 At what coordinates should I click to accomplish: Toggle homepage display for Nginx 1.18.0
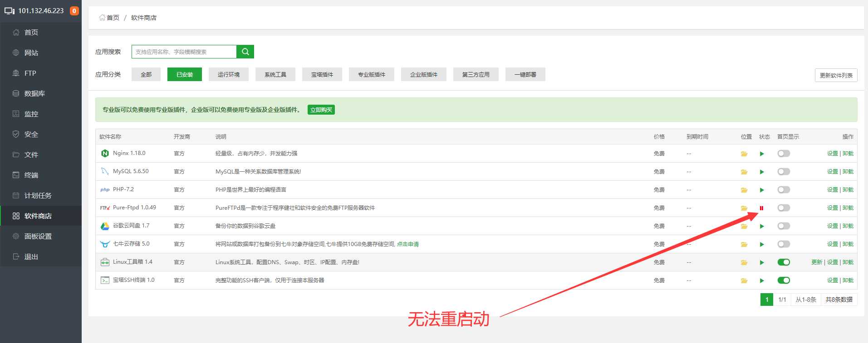pos(784,154)
